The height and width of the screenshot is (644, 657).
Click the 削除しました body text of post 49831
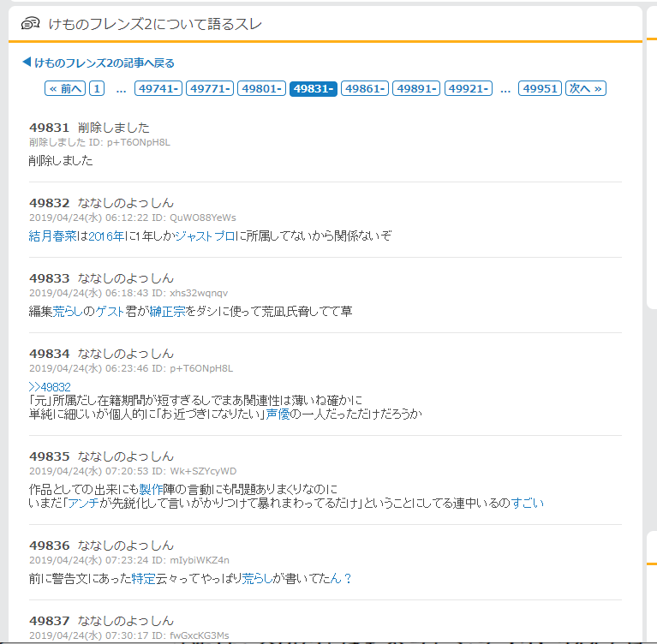click(61, 160)
